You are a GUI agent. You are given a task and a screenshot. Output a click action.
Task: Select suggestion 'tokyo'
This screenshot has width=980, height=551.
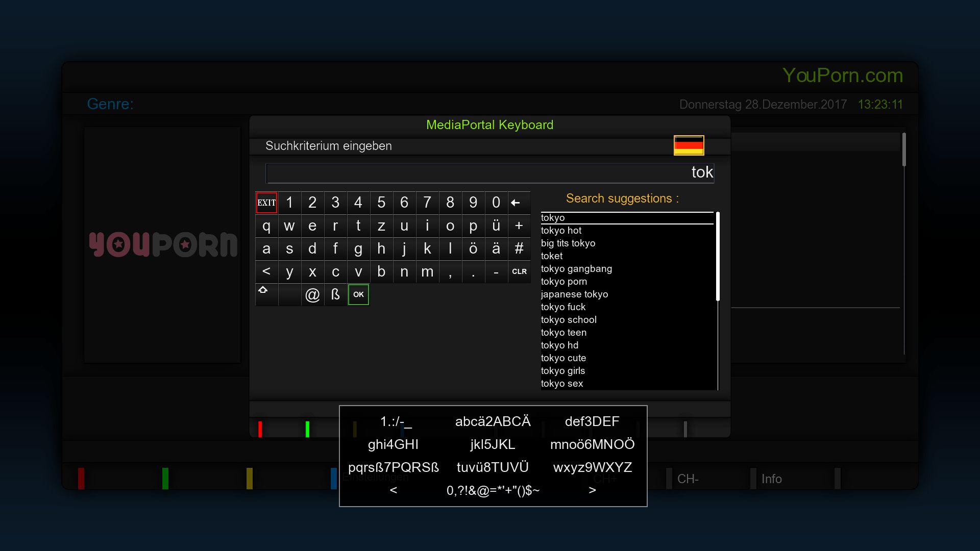pyautogui.click(x=627, y=218)
